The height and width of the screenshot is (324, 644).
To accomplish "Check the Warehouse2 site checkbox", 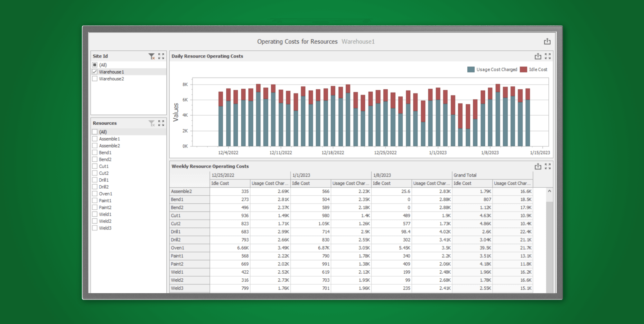I will 95,79.
